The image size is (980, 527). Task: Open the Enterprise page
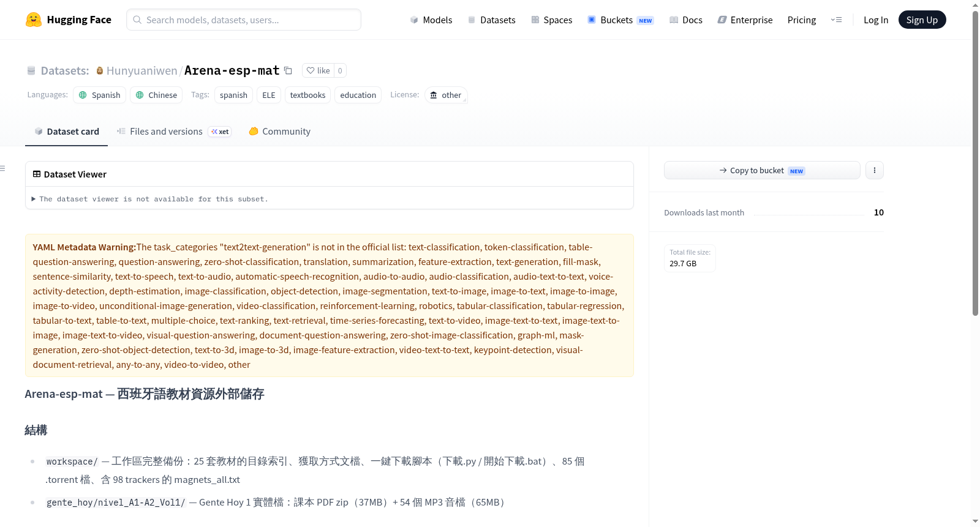[x=745, y=20]
